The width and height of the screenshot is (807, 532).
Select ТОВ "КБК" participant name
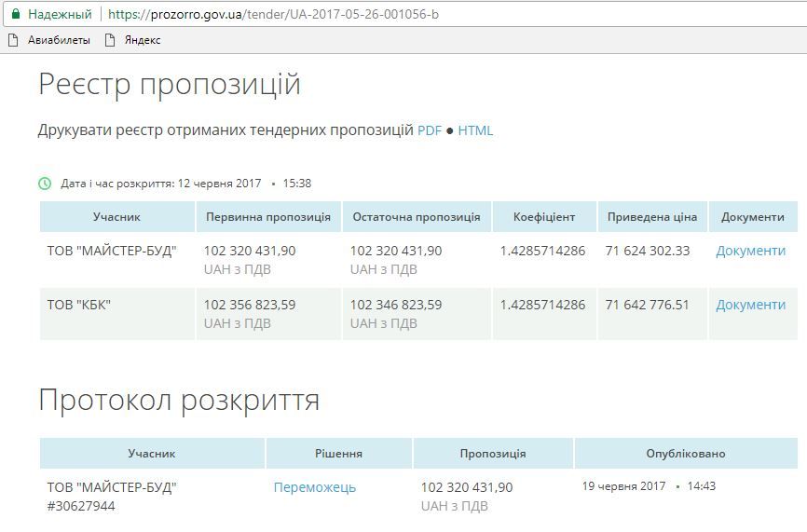pos(79,305)
